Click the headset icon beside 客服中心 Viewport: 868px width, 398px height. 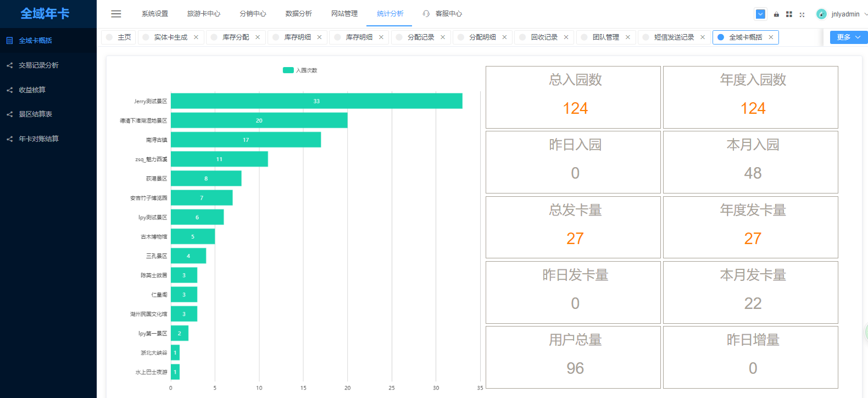tap(426, 14)
